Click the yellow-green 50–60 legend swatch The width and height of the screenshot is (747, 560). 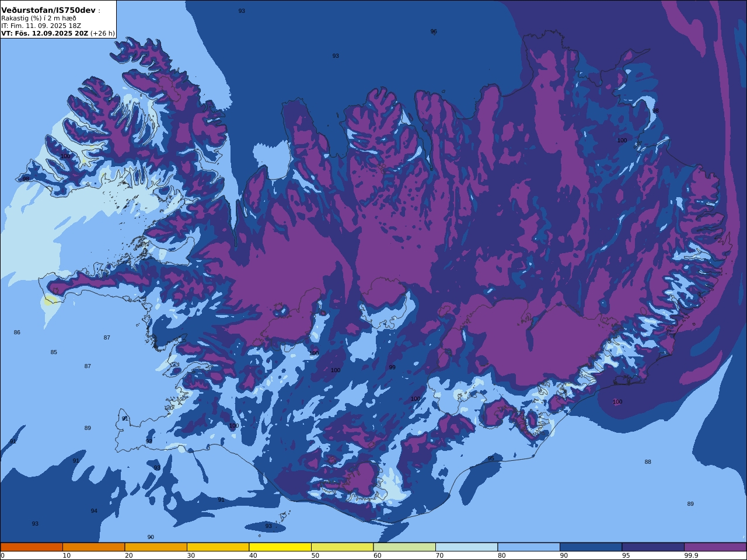(x=342, y=547)
